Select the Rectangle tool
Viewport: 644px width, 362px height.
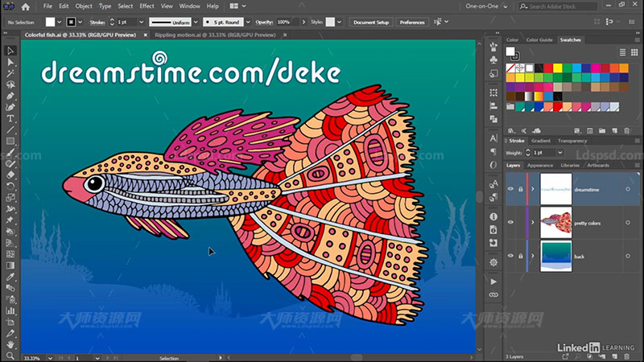pyautogui.click(x=10, y=142)
